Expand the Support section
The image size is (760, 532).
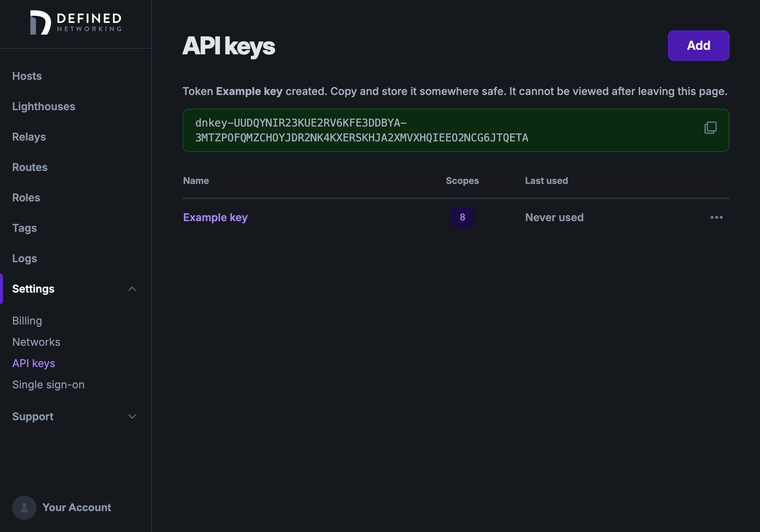pyautogui.click(x=33, y=416)
